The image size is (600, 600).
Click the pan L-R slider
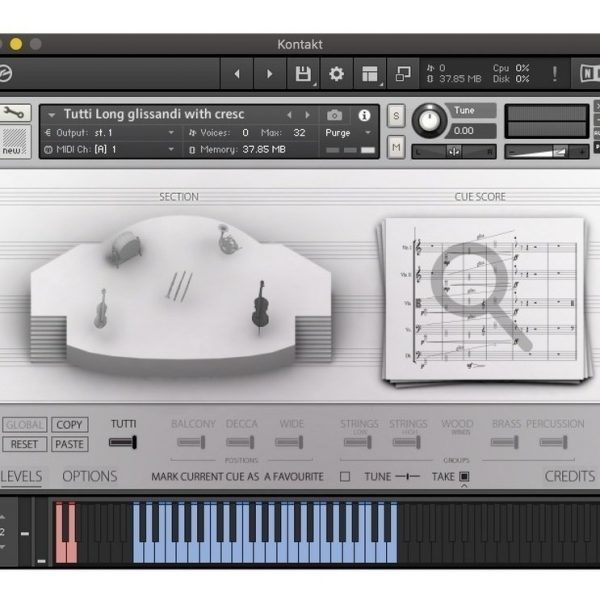(x=454, y=152)
